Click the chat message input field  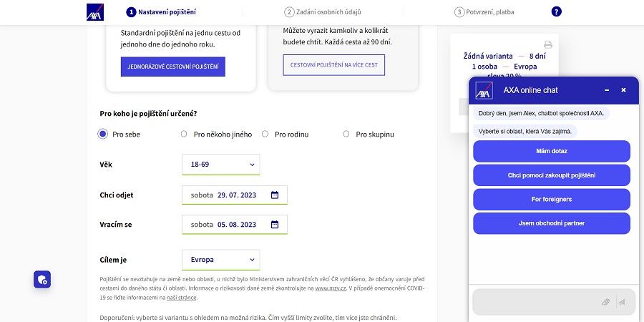click(536, 302)
